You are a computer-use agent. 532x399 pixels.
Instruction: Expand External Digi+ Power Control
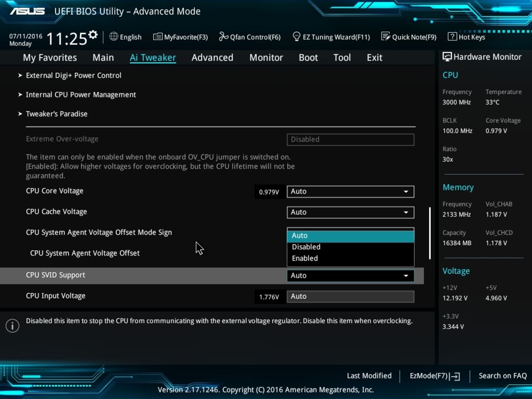click(x=74, y=75)
